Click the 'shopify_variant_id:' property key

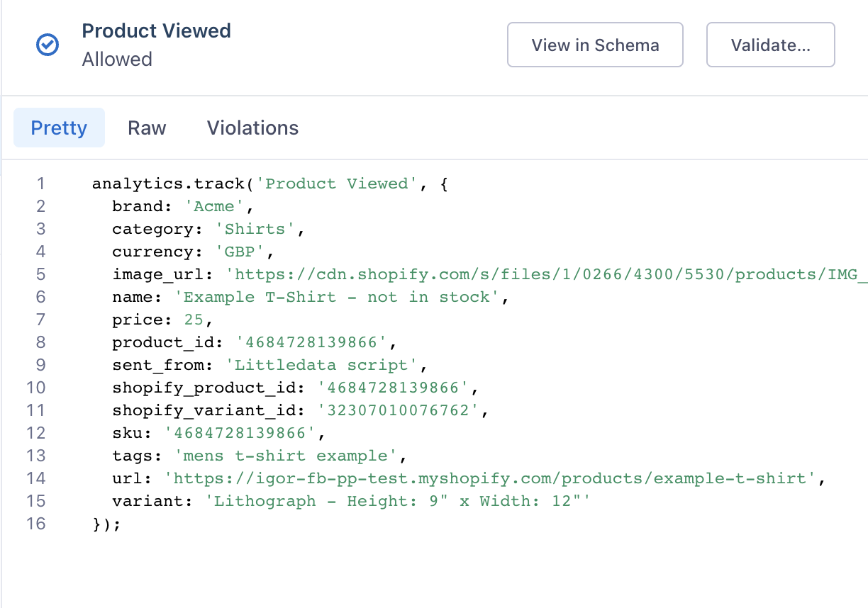click(x=209, y=410)
